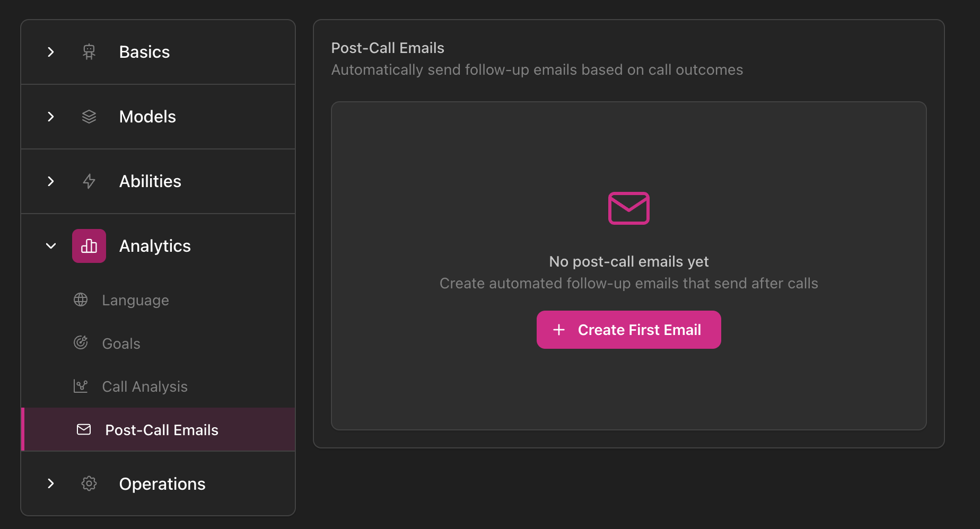Click the plus icon inside Create First Email
The width and height of the screenshot is (980, 529).
(x=559, y=330)
